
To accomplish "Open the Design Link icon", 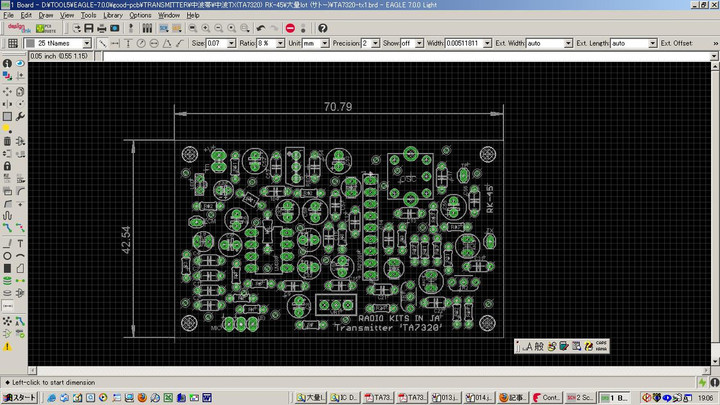I will click(19, 28).
